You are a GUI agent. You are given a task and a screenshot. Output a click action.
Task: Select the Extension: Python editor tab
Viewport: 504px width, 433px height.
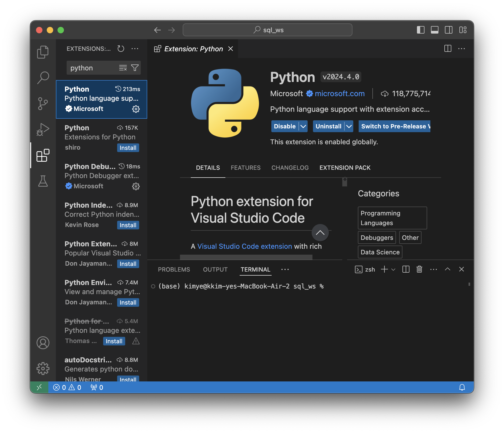pos(193,49)
